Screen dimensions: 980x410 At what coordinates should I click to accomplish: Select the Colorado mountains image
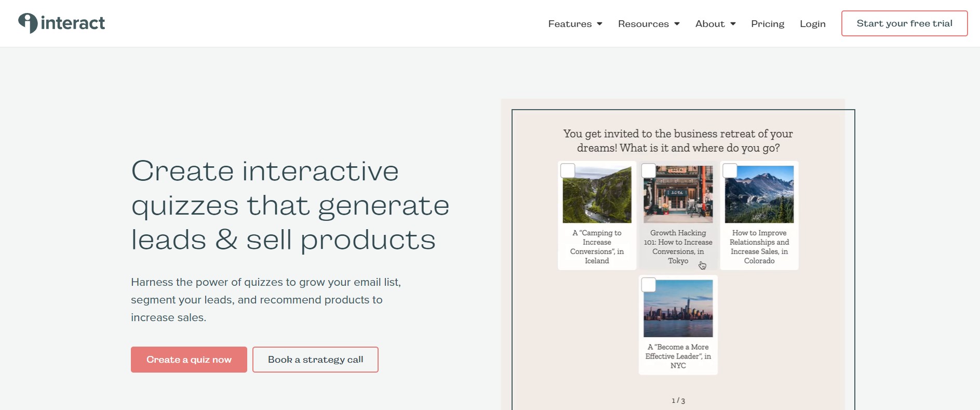click(x=759, y=194)
